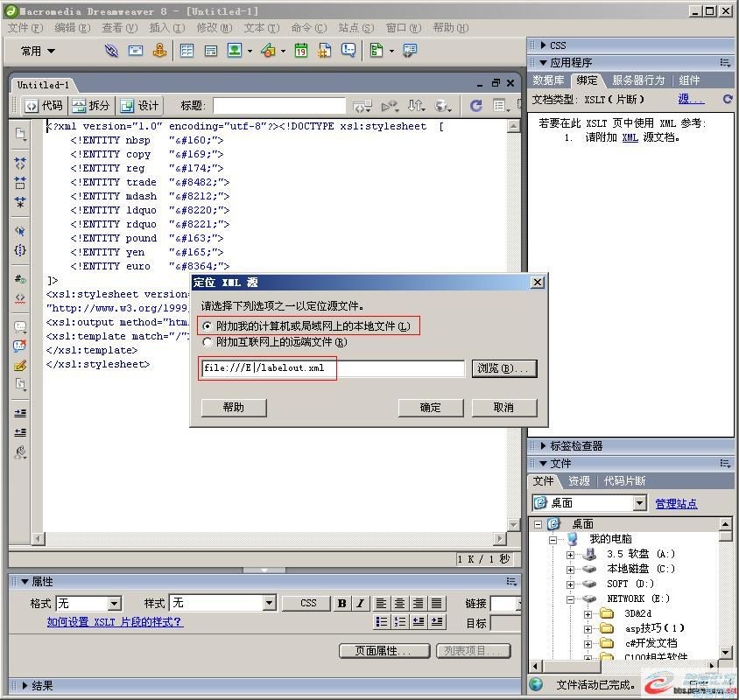
Task: Click the 管理站点 link
Action: [x=676, y=503]
